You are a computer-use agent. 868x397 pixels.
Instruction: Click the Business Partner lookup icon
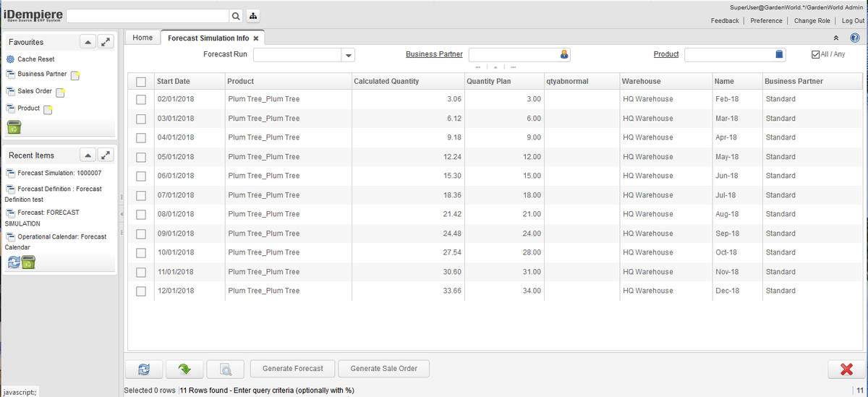(x=564, y=54)
